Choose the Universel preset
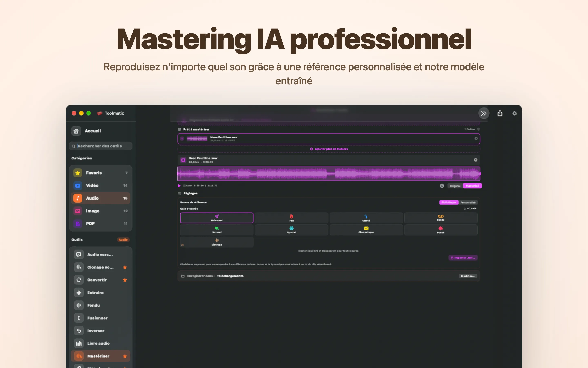The height and width of the screenshot is (368, 588). coord(217,218)
